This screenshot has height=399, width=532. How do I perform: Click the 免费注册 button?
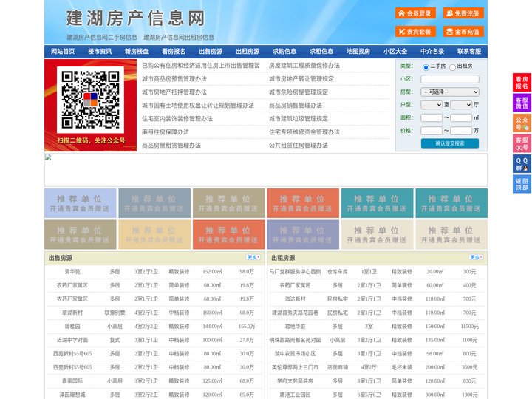tap(463, 13)
